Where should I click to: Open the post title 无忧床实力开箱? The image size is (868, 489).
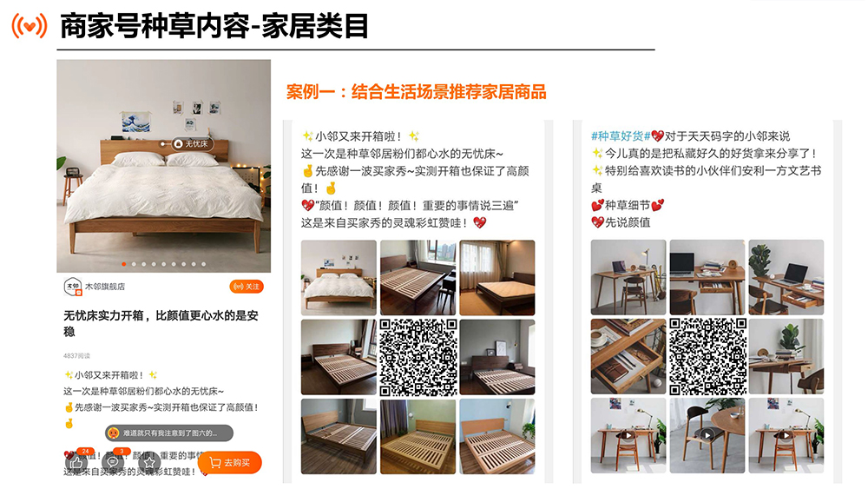coord(161,323)
